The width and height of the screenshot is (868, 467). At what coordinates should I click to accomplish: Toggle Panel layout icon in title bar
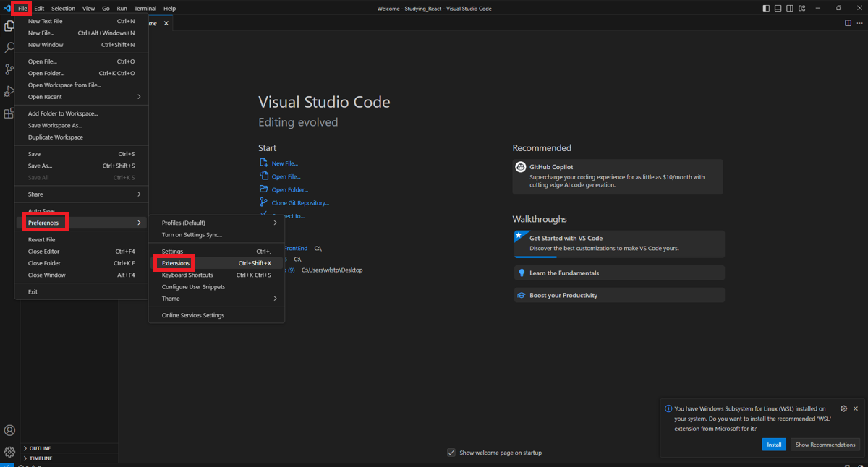pos(778,9)
